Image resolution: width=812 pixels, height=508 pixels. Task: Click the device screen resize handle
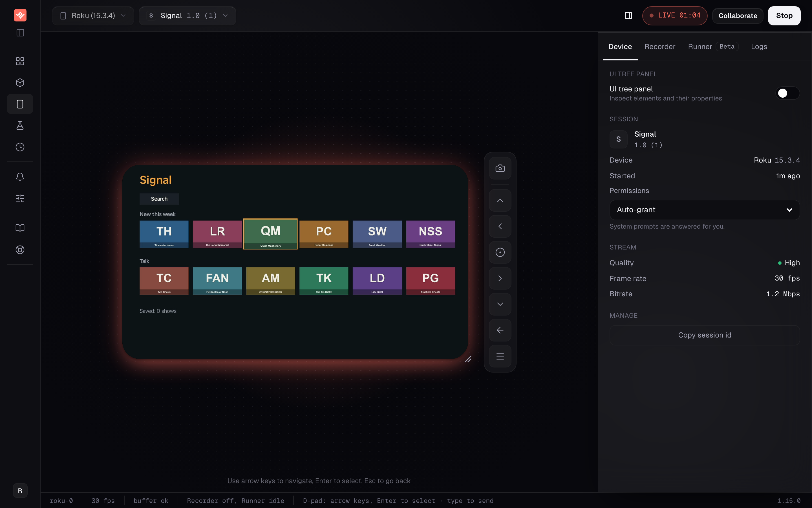(468, 359)
